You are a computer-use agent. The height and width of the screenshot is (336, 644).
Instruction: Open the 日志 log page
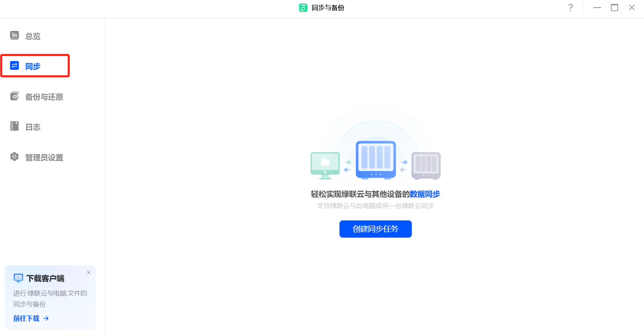pyautogui.click(x=33, y=127)
